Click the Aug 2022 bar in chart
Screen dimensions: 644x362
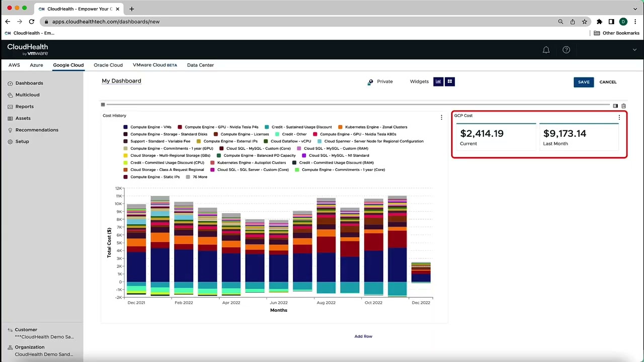(326, 245)
